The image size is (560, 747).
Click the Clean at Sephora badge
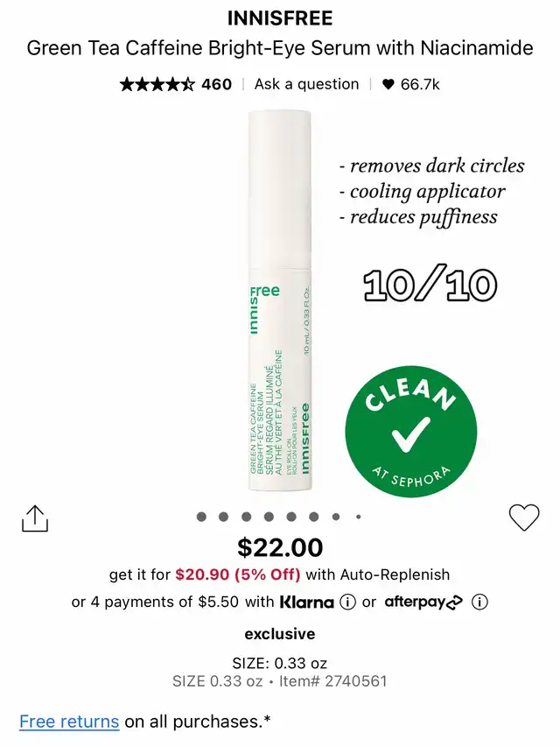click(x=410, y=432)
